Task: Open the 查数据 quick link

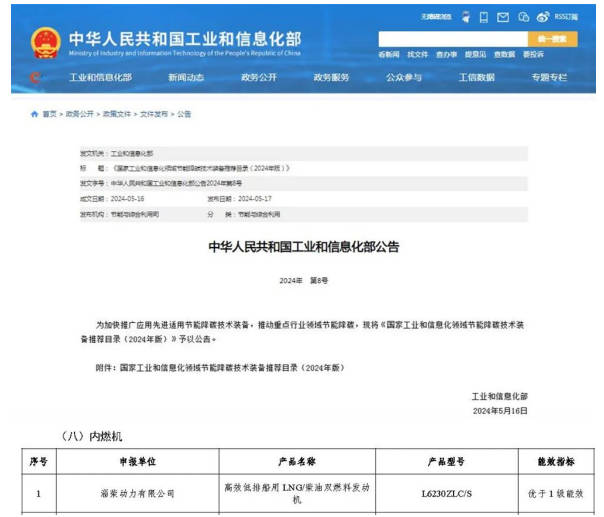Action: point(504,54)
